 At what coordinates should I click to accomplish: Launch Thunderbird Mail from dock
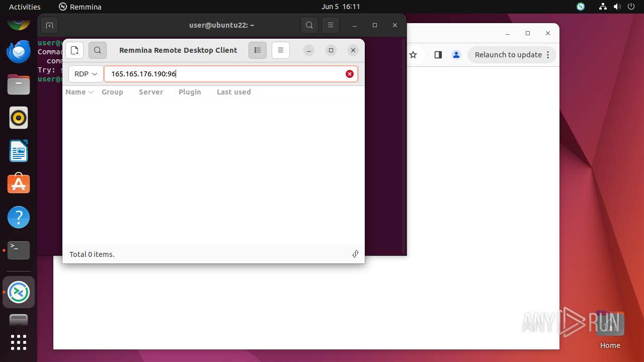click(19, 51)
